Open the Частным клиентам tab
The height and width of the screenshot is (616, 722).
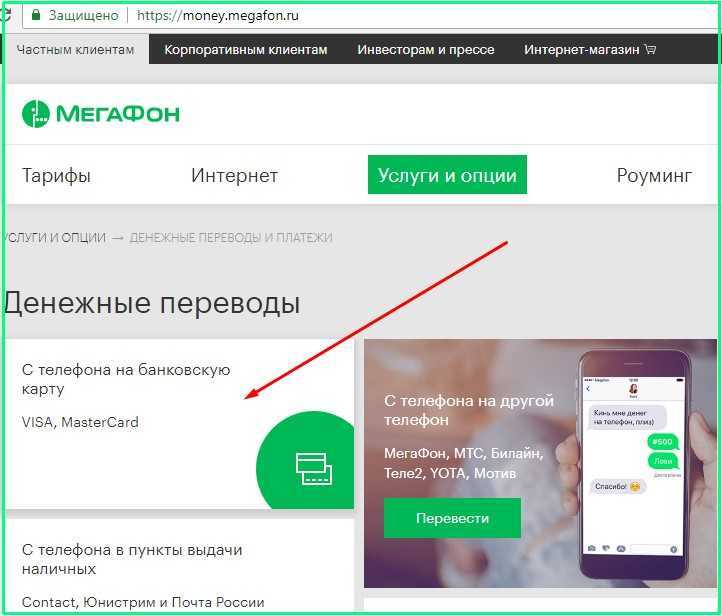pyautogui.click(x=75, y=49)
